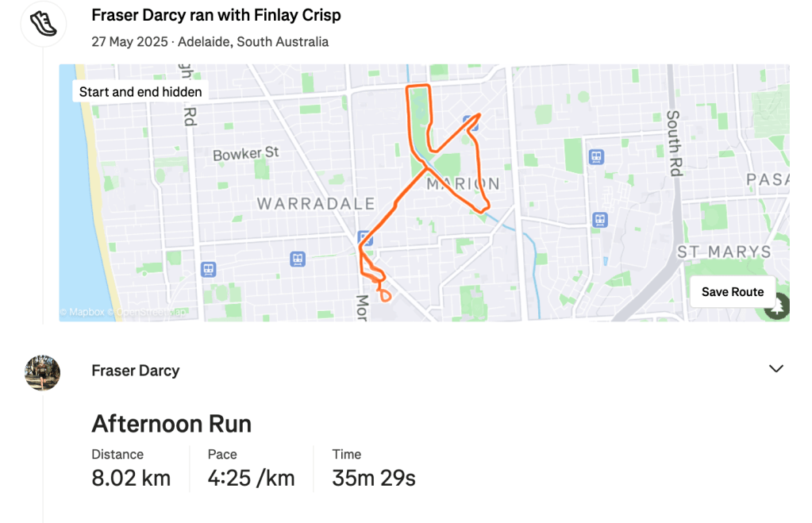The height and width of the screenshot is (523, 812).
Task: Select the 35m 29s Time stat
Action: [x=374, y=479]
